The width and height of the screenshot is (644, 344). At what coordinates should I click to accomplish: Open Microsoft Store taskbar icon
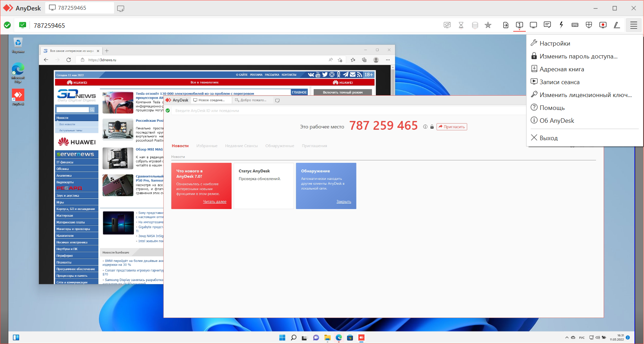coord(350,337)
